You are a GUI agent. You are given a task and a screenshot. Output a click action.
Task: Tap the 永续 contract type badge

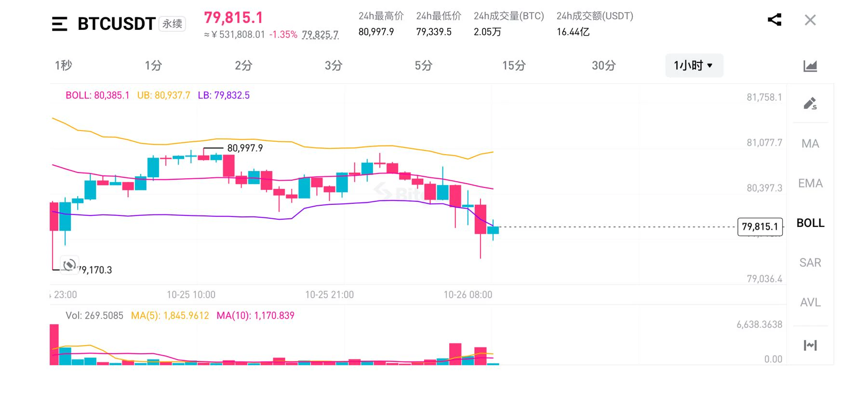pos(172,24)
